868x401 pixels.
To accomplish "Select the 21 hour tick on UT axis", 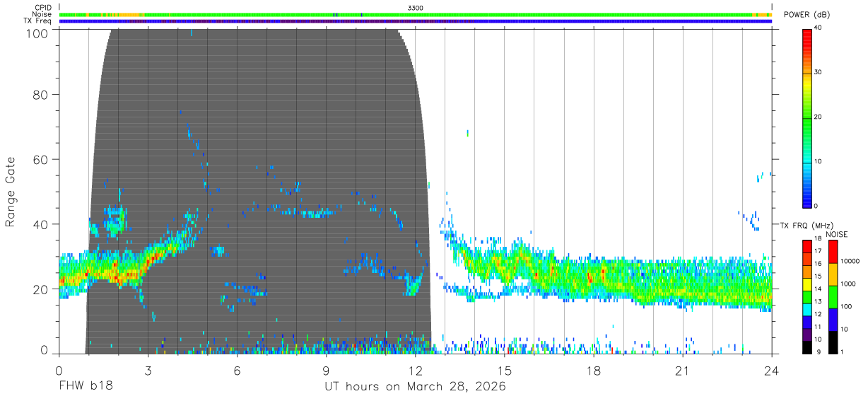I will 682,371.
